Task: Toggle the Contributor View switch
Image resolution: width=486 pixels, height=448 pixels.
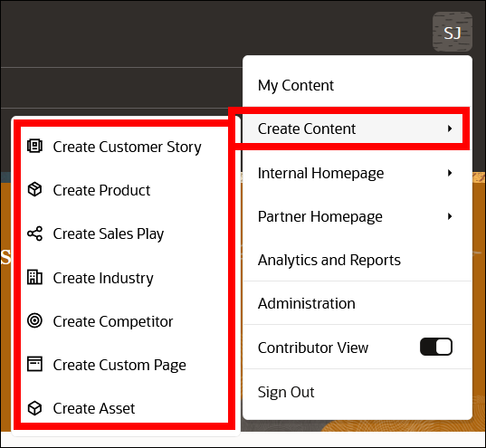Action: (436, 347)
